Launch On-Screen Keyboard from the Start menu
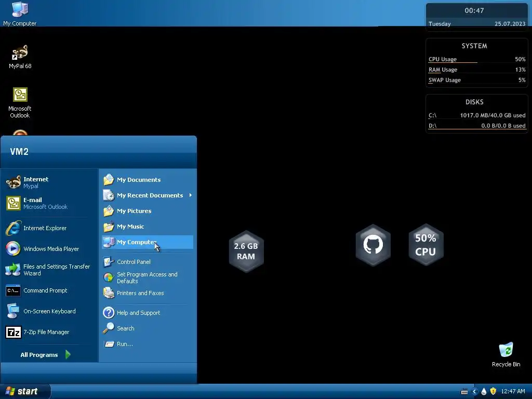 (49, 311)
